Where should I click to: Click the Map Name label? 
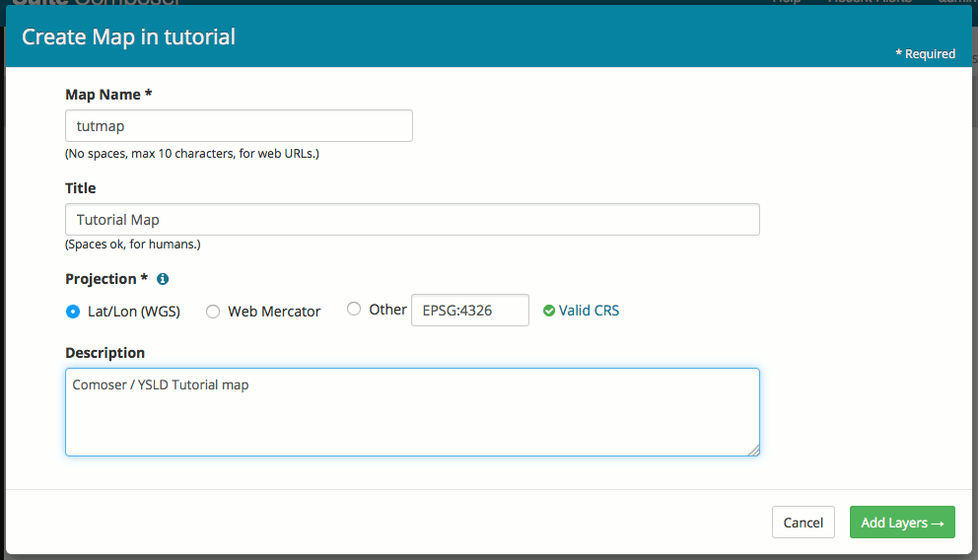pyautogui.click(x=108, y=95)
